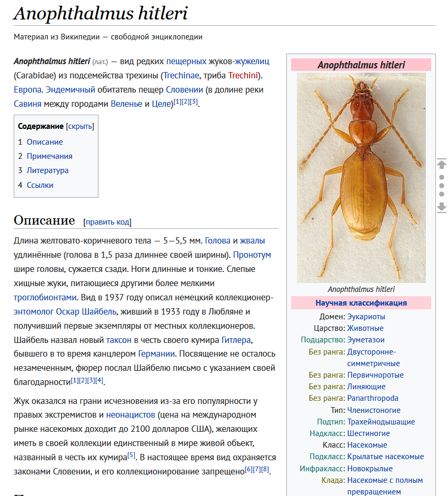Click footnote [3] after Целе
Screen dimensions: 448x496
[194, 102]
